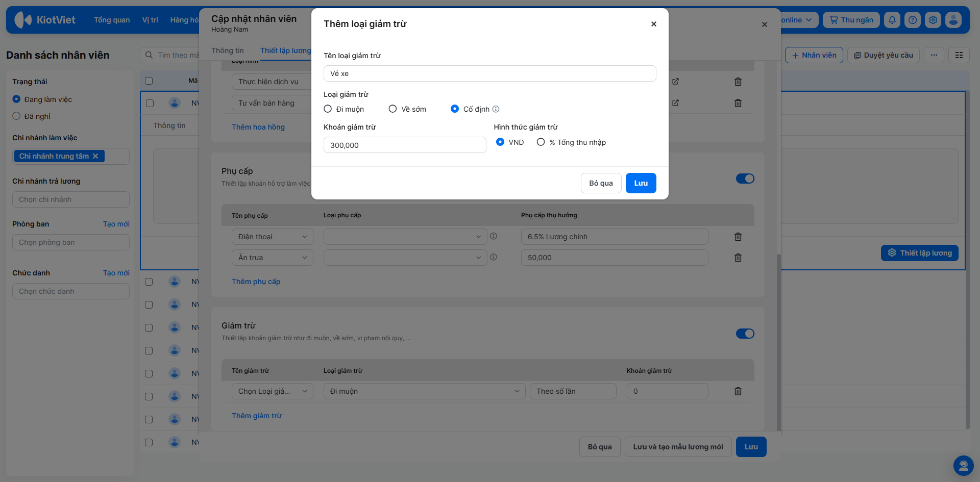980x482 pixels.
Task: Click the Tên loại giảm trừ input field
Action: [490, 73]
